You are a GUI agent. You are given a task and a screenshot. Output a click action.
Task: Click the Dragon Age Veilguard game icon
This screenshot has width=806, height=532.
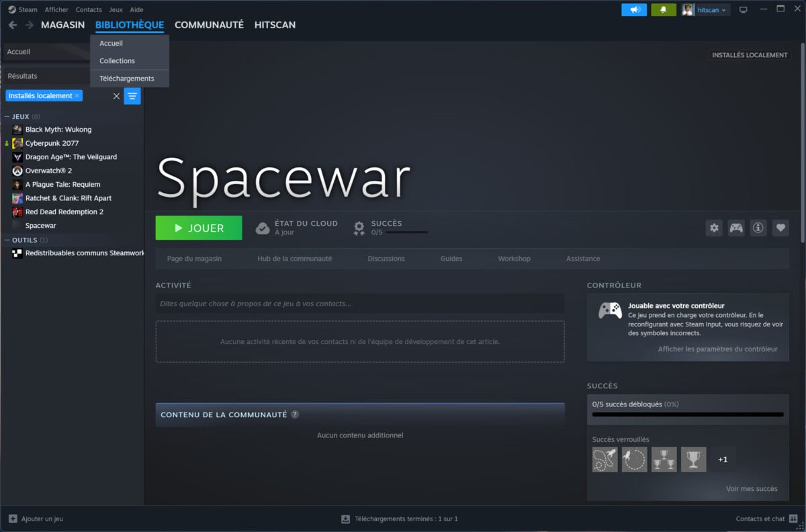point(17,157)
